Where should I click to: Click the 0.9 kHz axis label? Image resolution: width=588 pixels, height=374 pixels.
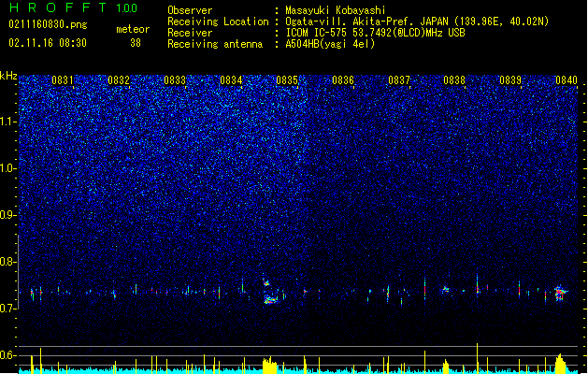pyautogui.click(x=7, y=214)
